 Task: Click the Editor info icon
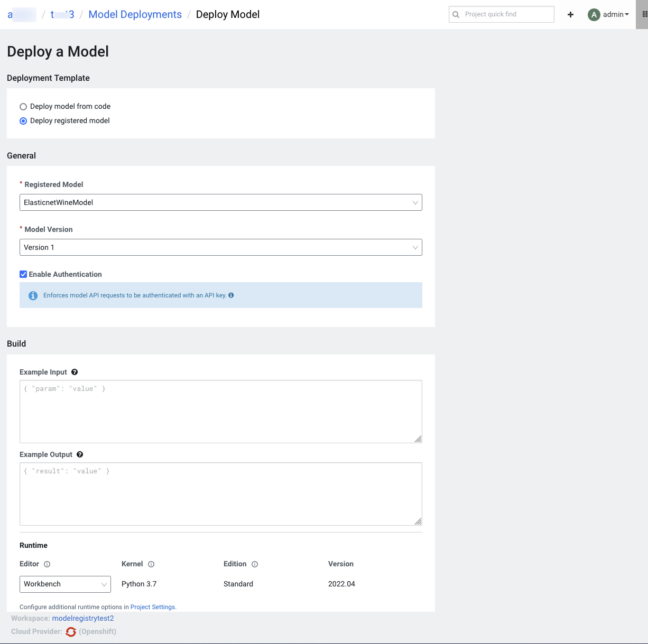(47, 564)
